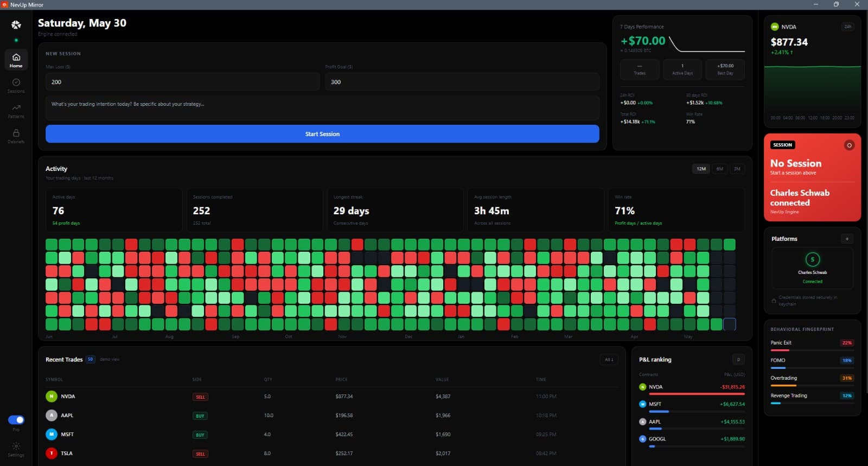868x466 pixels.
Task: Click the 50 count badge beside Recent Trades
Action: [x=91, y=359]
